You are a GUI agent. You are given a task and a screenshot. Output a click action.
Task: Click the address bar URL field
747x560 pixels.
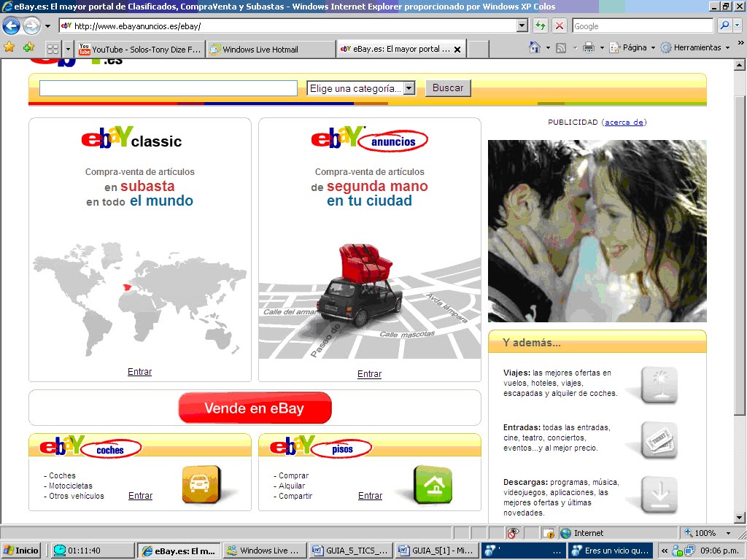pos(287,26)
